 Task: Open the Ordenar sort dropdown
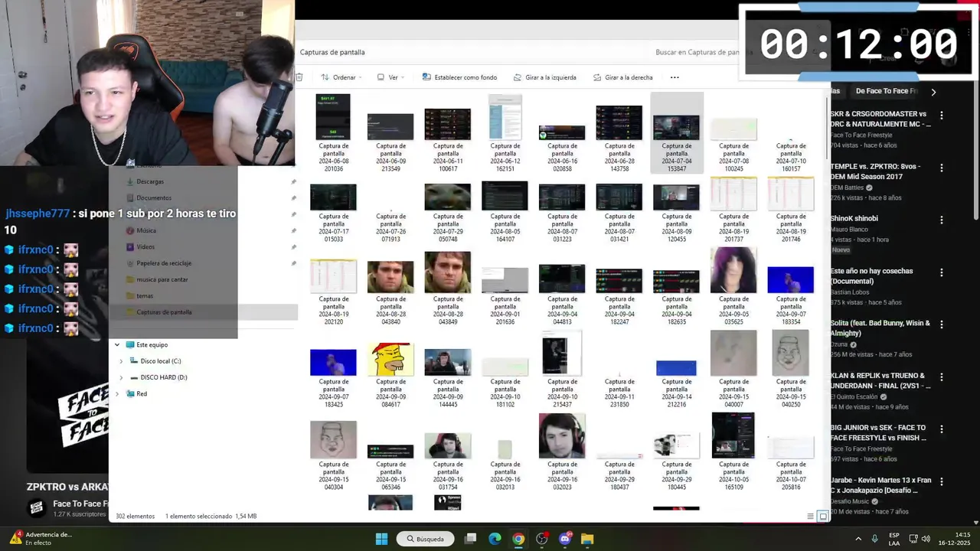pyautogui.click(x=342, y=77)
